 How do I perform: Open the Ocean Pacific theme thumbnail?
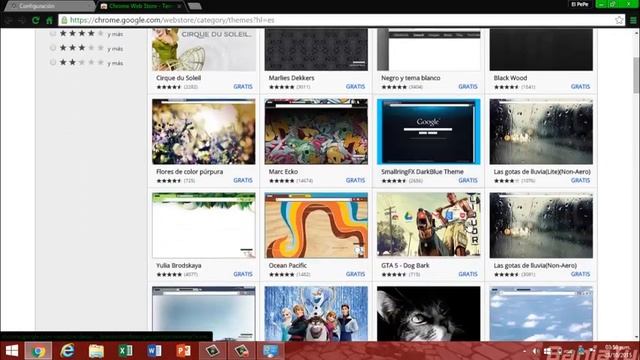coord(316,225)
